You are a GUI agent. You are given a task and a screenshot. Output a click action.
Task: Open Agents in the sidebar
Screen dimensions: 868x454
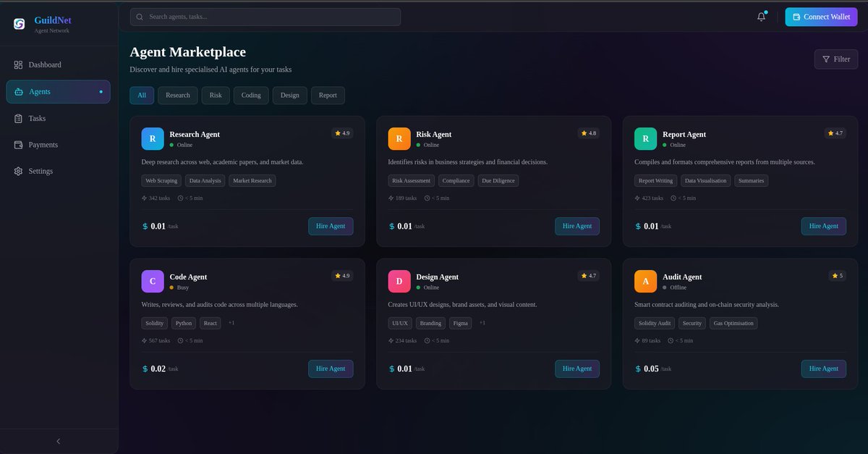coord(59,92)
